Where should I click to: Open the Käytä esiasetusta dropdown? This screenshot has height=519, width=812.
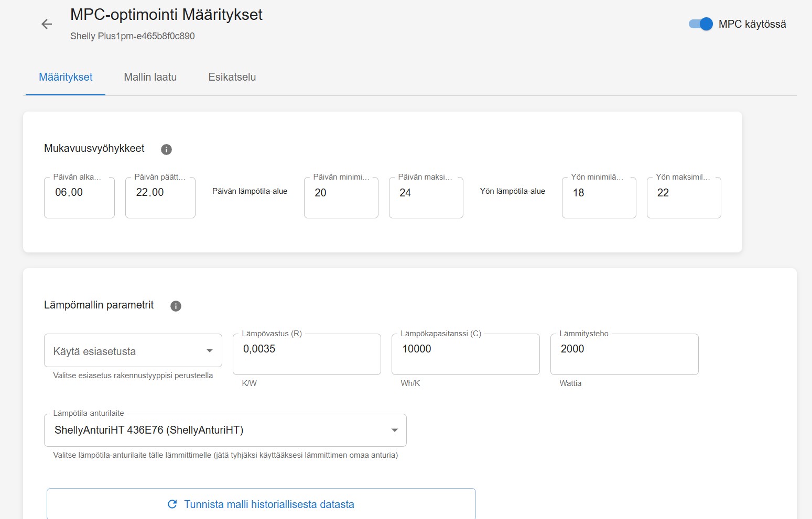pos(133,351)
